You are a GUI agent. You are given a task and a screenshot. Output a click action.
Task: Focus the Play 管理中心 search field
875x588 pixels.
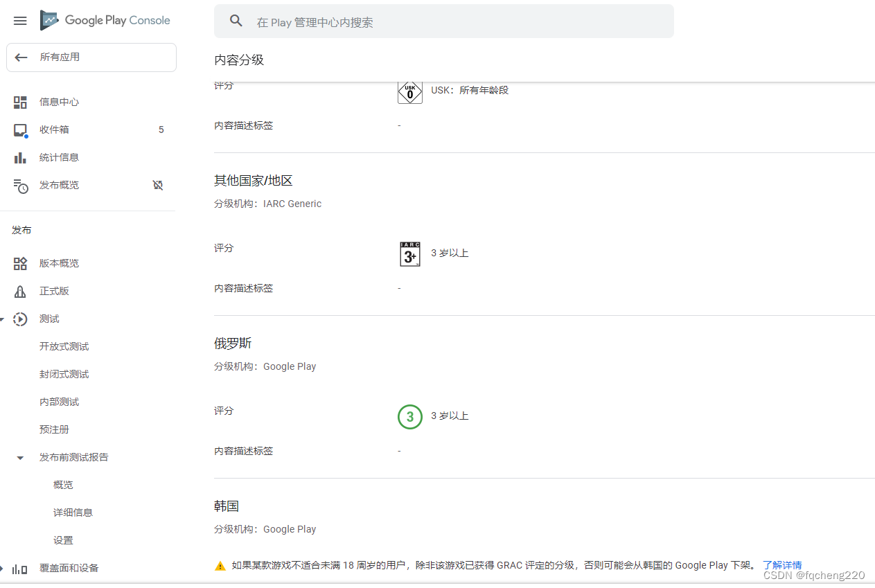coord(457,22)
